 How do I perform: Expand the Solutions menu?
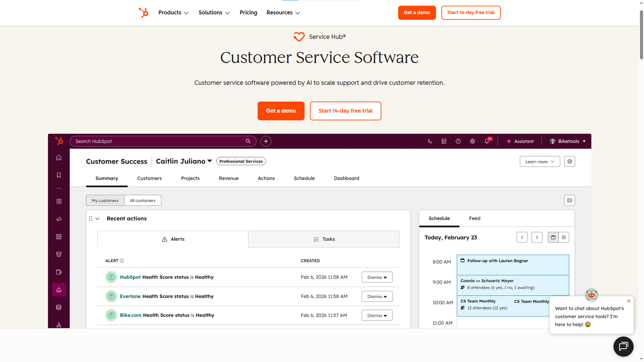coord(214,13)
